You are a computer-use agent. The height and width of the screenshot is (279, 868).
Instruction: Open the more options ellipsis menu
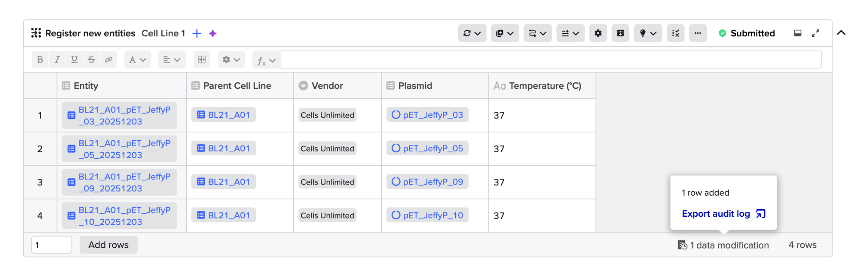[698, 33]
